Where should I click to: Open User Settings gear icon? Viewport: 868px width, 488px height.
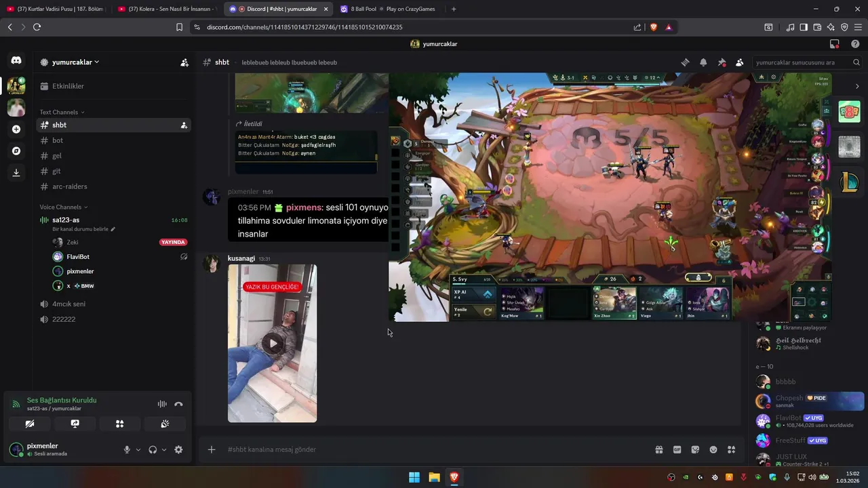pyautogui.click(x=178, y=449)
